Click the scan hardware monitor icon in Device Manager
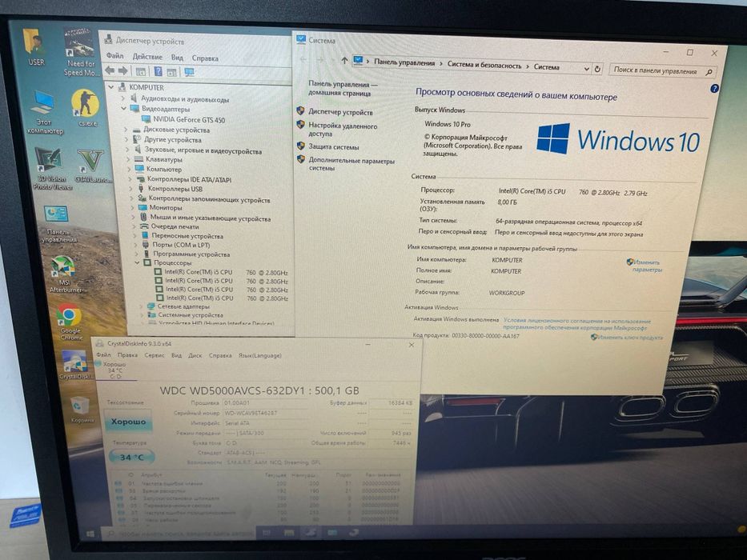This screenshot has height=560, width=747. coord(189,72)
